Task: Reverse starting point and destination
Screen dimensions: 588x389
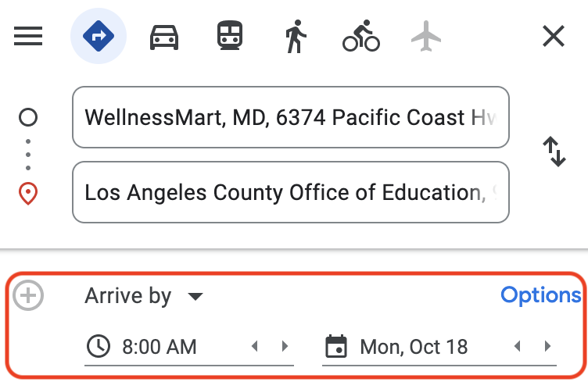Action: 554,152
